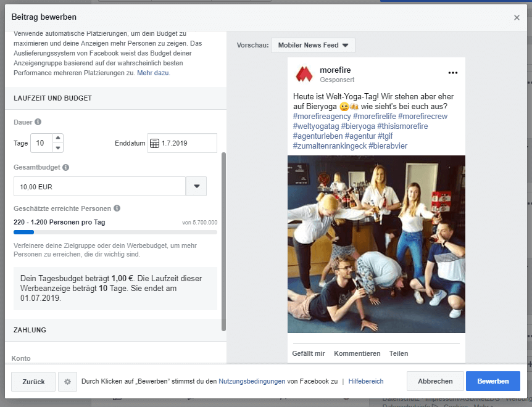The height and width of the screenshot is (407, 532).
Task: Click the ZAHLUNG section header
Action: tap(30, 330)
